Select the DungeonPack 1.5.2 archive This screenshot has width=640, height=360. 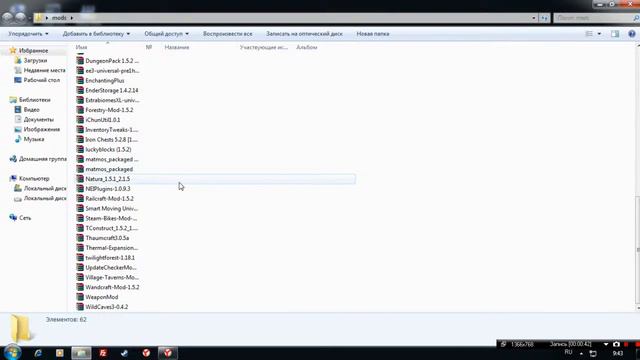point(108,61)
